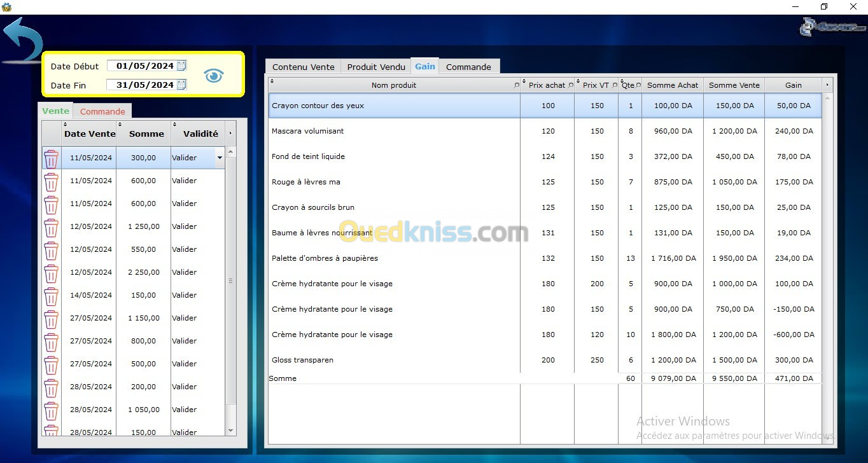Open the Date Début calendar picker icon
This screenshot has width=868, height=463.
click(181, 66)
